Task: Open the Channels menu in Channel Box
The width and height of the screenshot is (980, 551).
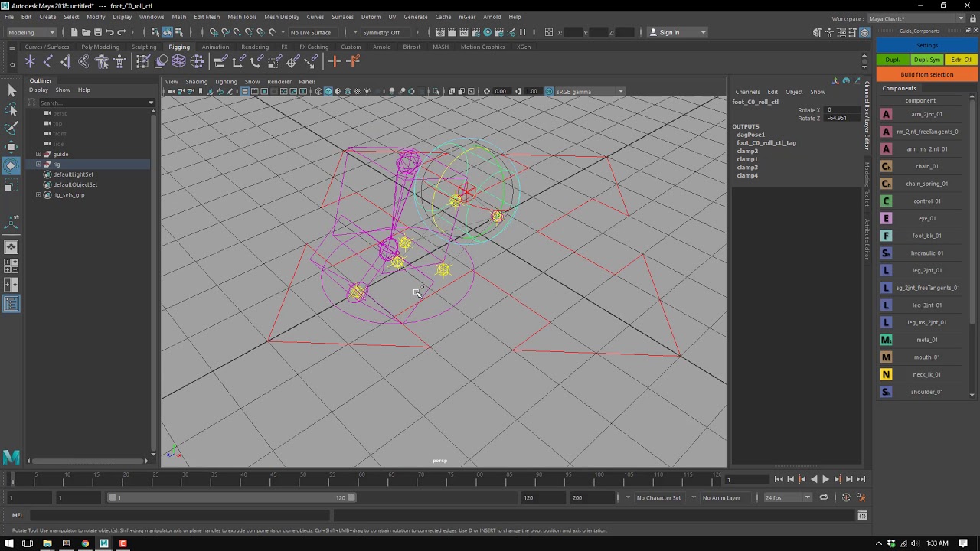Action: click(747, 92)
